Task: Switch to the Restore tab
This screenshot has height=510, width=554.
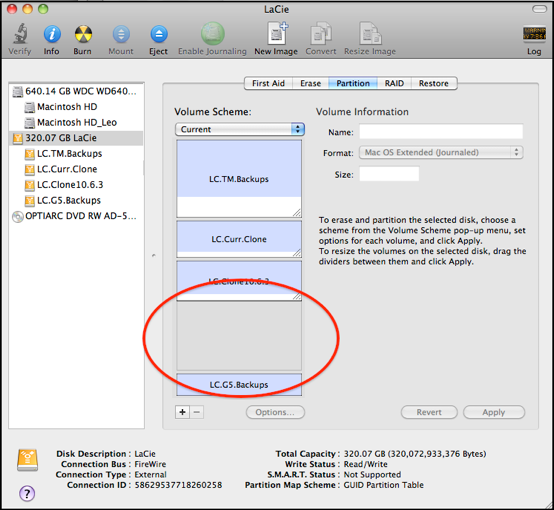Action: coord(434,83)
